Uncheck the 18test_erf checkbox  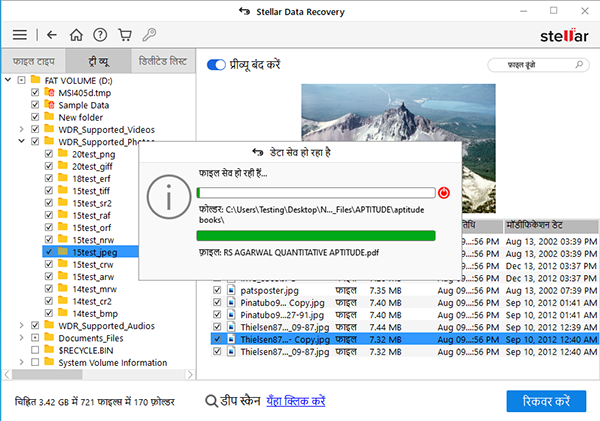tap(49, 178)
